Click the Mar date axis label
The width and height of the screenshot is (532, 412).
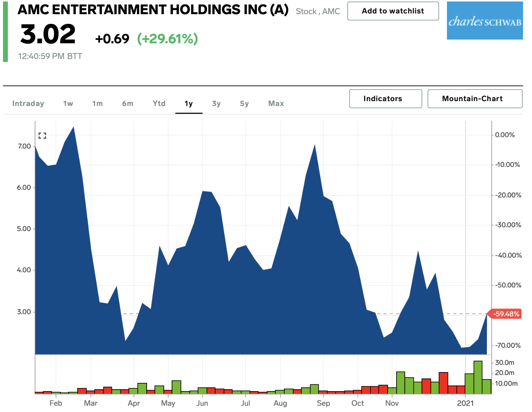pos(91,403)
